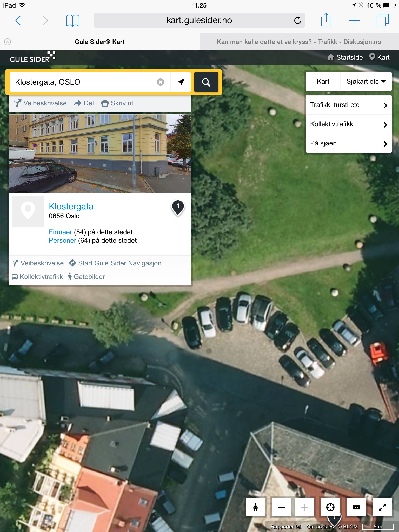Clear the search field with X icon

coord(161,82)
